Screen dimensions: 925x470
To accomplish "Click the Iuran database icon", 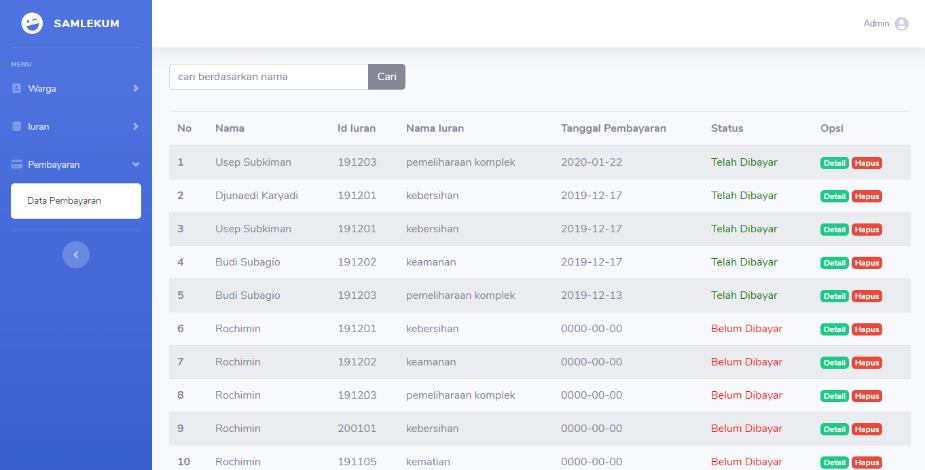I will coord(17,126).
